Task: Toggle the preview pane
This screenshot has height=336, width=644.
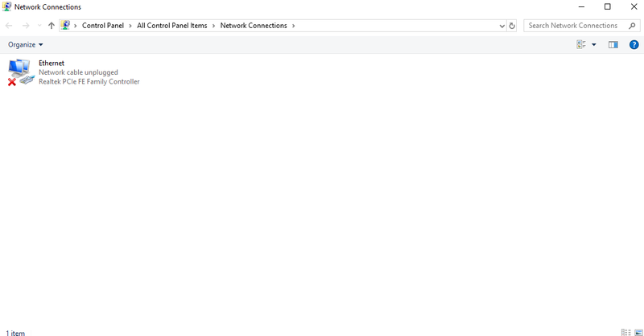Action: [x=613, y=45]
